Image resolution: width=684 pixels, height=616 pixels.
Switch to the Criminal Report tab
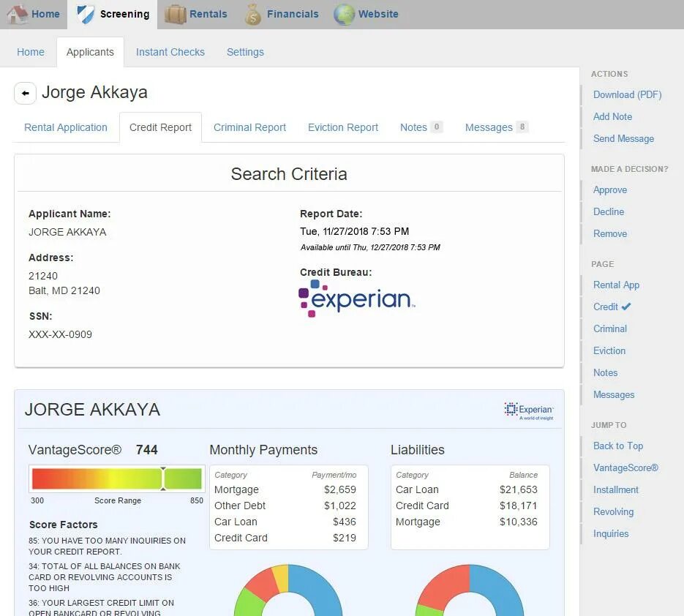tap(249, 127)
